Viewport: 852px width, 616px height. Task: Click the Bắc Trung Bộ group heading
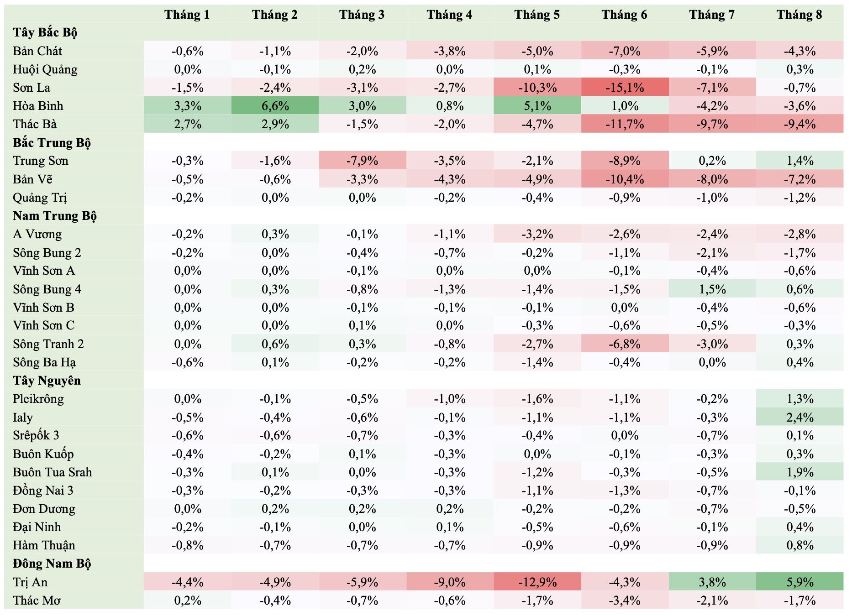pos(52,143)
